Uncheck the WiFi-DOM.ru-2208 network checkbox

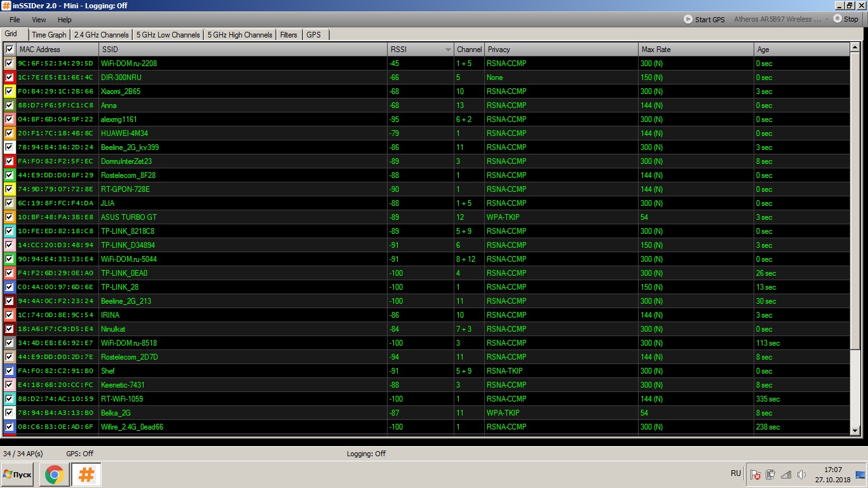point(10,64)
